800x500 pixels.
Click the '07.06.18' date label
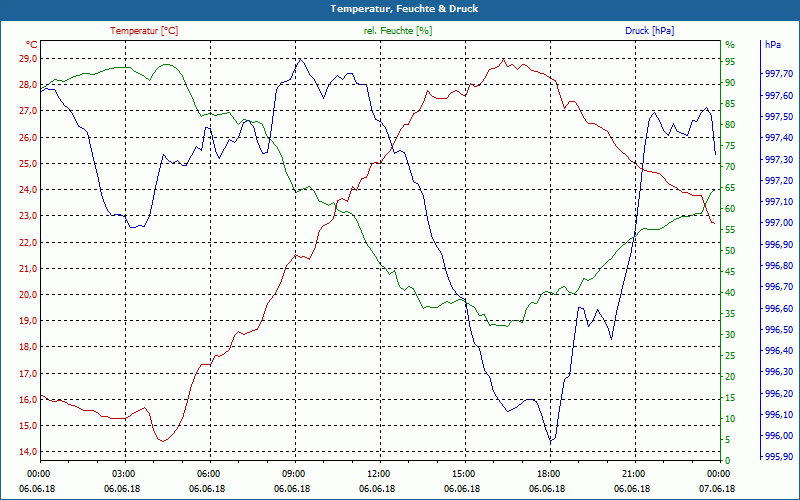[x=717, y=488]
